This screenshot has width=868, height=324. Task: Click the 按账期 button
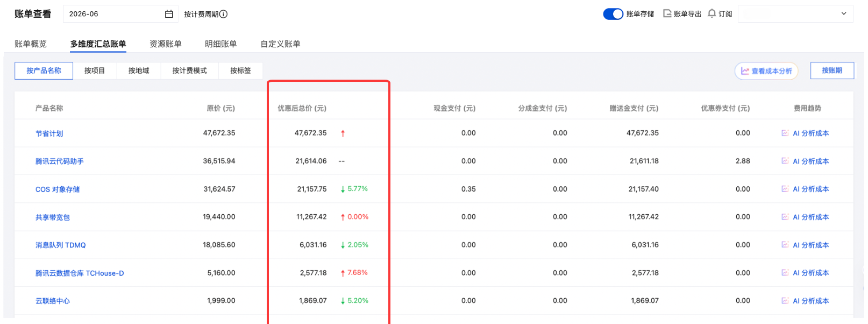click(x=832, y=71)
